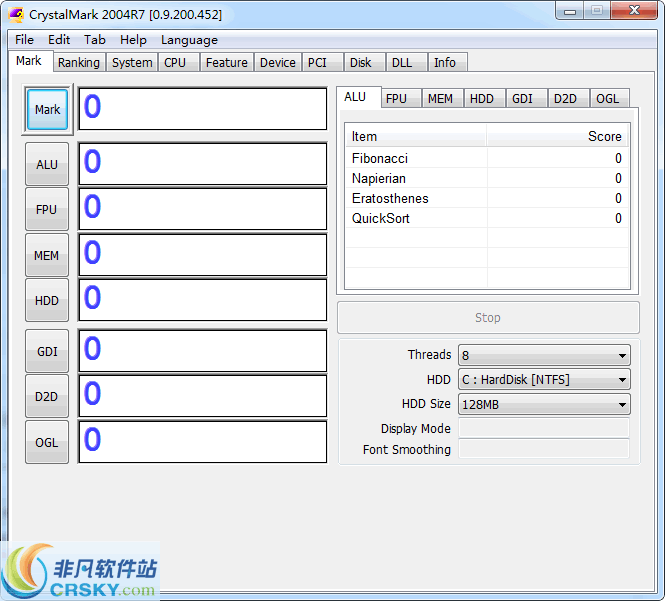Switch to the Feature tab
The height and width of the screenshot is (601, 665).
226,62
